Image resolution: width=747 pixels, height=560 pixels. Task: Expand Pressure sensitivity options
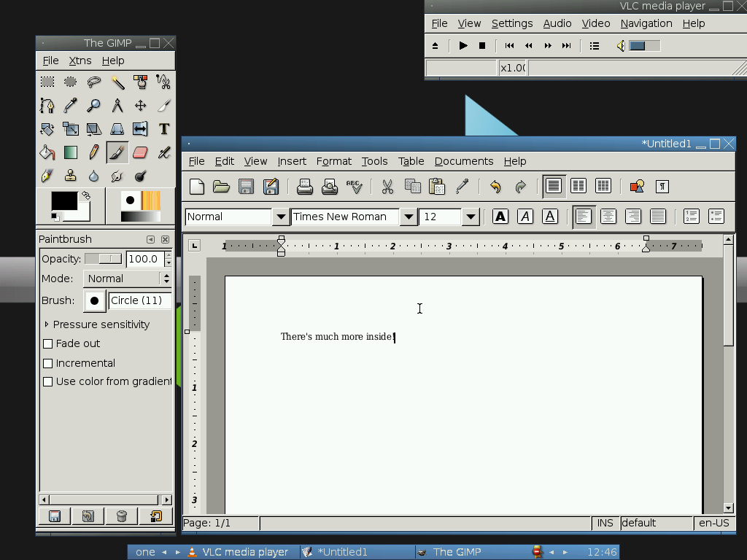point(46,324)
